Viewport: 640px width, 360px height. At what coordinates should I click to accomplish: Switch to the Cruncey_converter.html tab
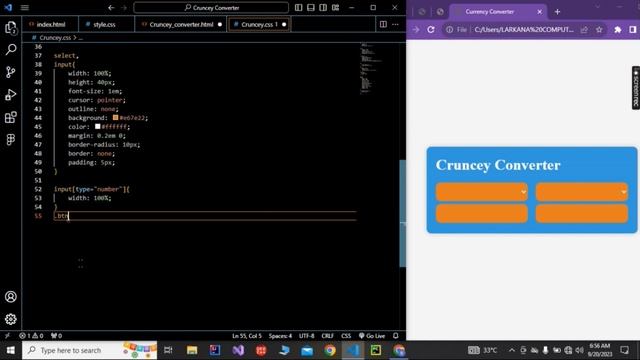tap(181, 24)
